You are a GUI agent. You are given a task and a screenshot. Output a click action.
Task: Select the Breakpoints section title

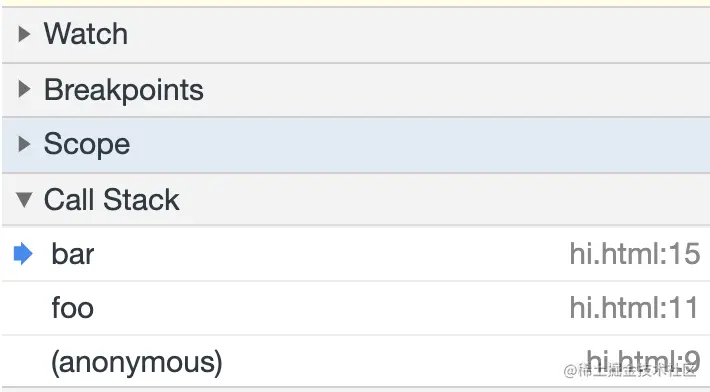(124, 90)
